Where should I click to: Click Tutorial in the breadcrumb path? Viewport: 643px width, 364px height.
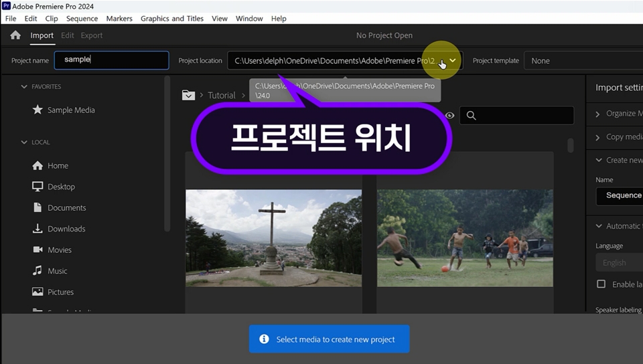(222, 96)
